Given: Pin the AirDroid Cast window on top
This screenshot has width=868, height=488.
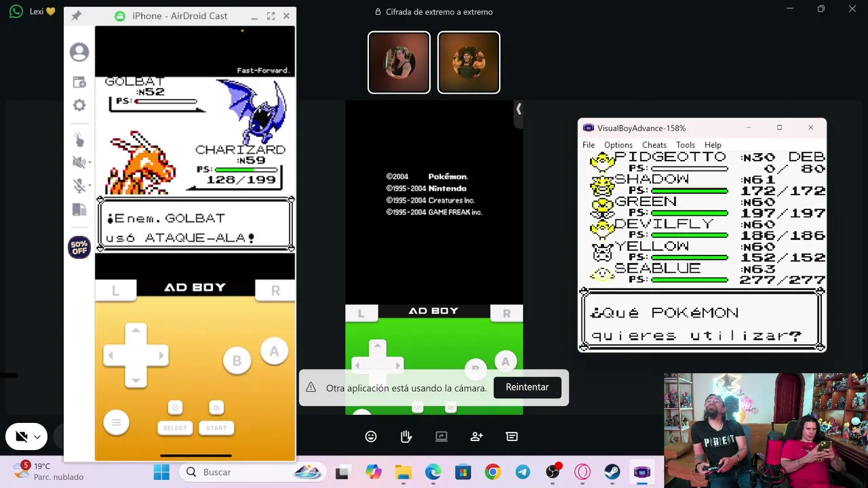Looking at the screenshot, I should (76, 16).
